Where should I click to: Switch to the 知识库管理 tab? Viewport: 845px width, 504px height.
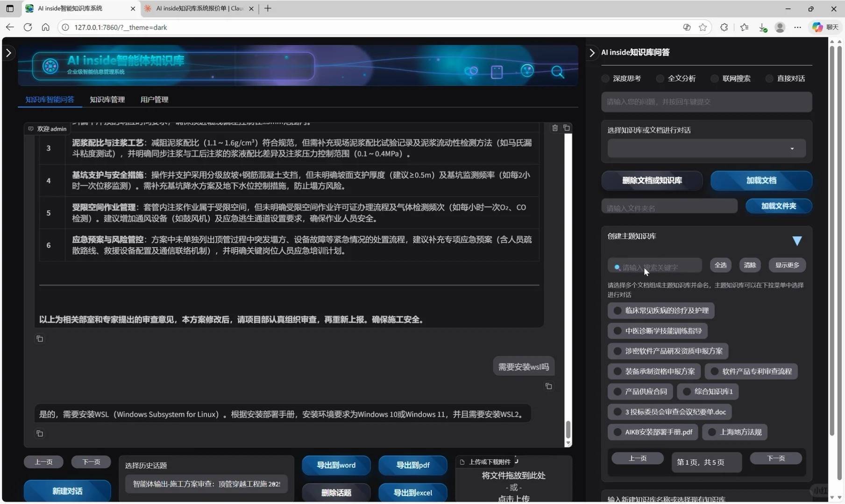click(x=107, y=99)
